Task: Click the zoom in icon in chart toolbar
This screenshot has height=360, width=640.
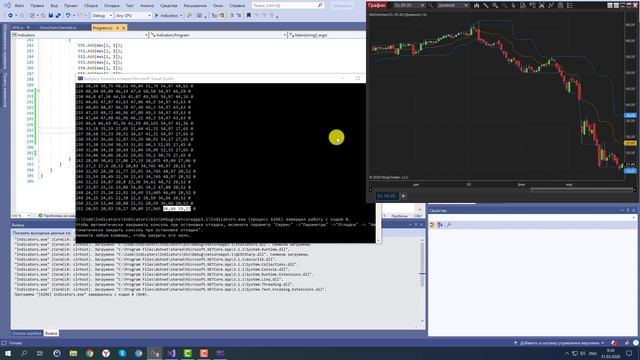Action: coord(495,5)
